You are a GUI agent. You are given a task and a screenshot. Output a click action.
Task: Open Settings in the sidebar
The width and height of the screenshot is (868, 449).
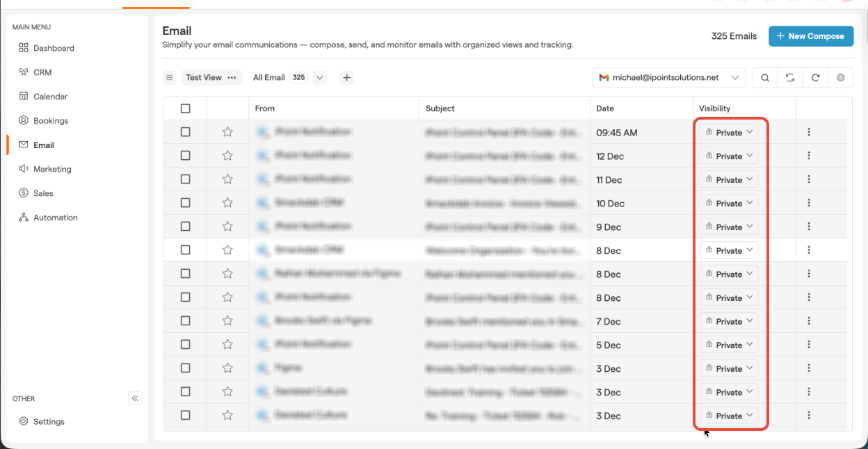point(49,421)
